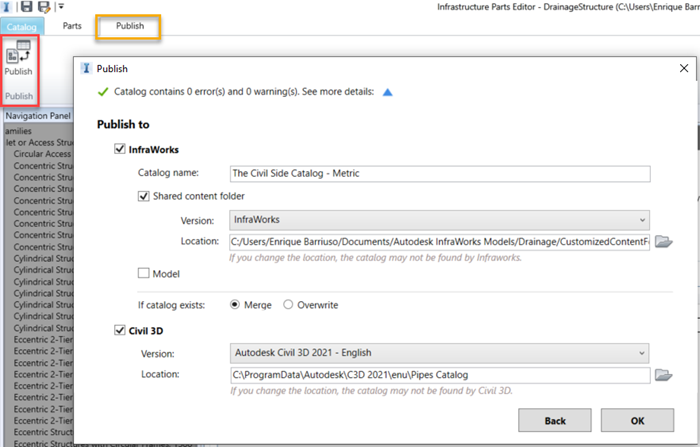Click the Navigation Panel header
The width and height of the screenshot is (700, 447).
point(38,116)
